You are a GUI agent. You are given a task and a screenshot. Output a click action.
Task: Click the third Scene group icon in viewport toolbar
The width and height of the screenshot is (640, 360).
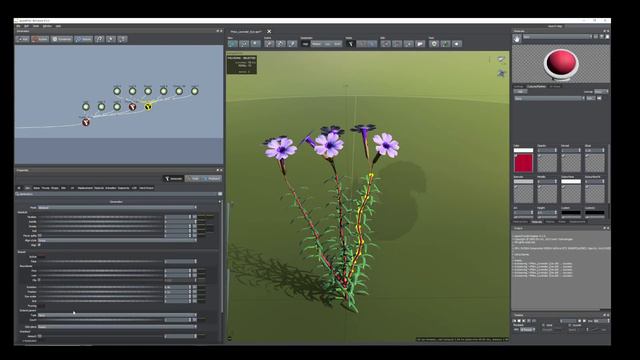[292, 44]
